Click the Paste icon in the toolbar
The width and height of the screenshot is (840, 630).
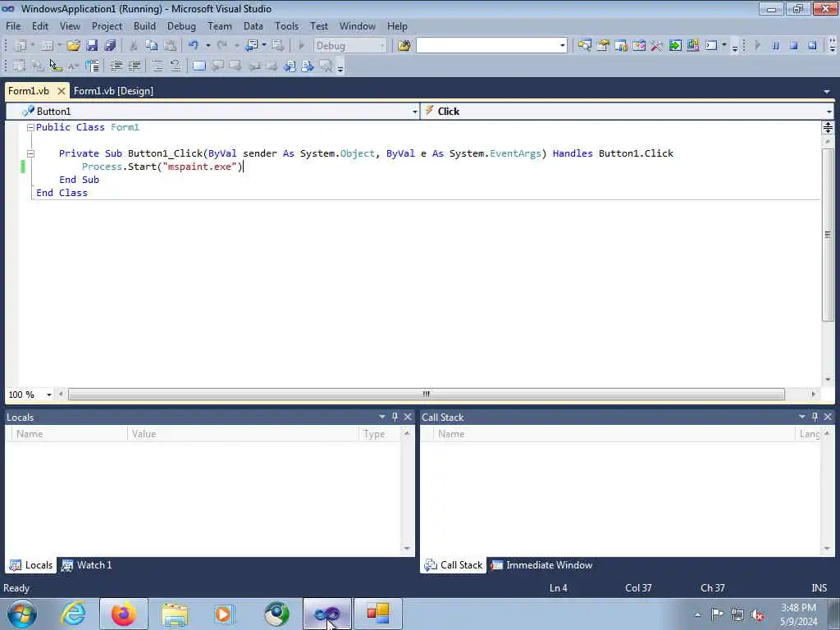click(170, 46)
